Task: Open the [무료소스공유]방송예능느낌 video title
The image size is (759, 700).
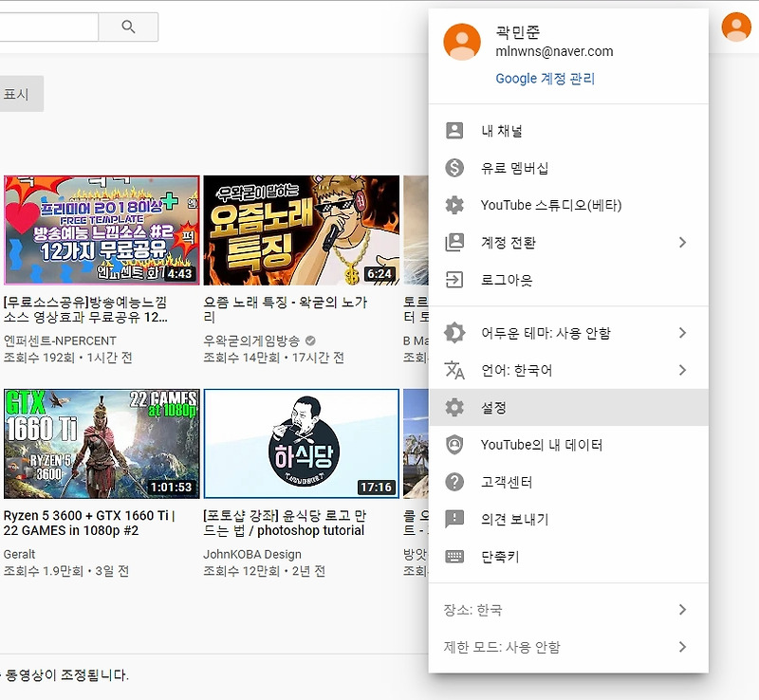Action: point(85,310)
